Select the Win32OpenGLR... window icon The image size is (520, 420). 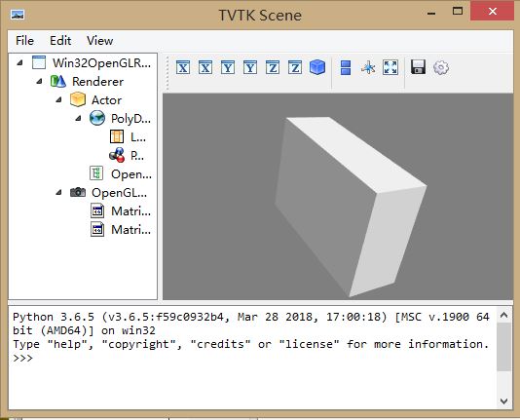click(39, 62)
